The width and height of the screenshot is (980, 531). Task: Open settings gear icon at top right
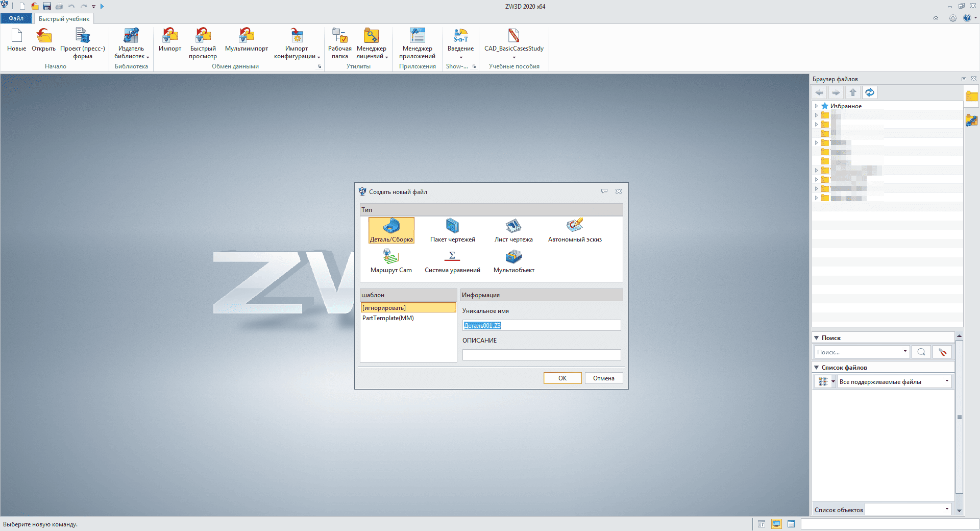point(952,18)
